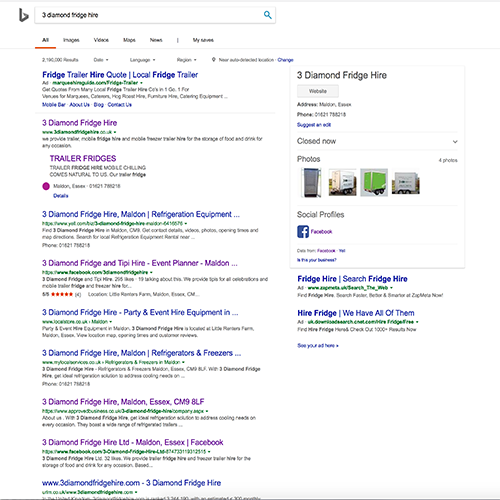Click the Details link under Maldon, Essex
Screen dimensions: 500x500
(61, 196)
